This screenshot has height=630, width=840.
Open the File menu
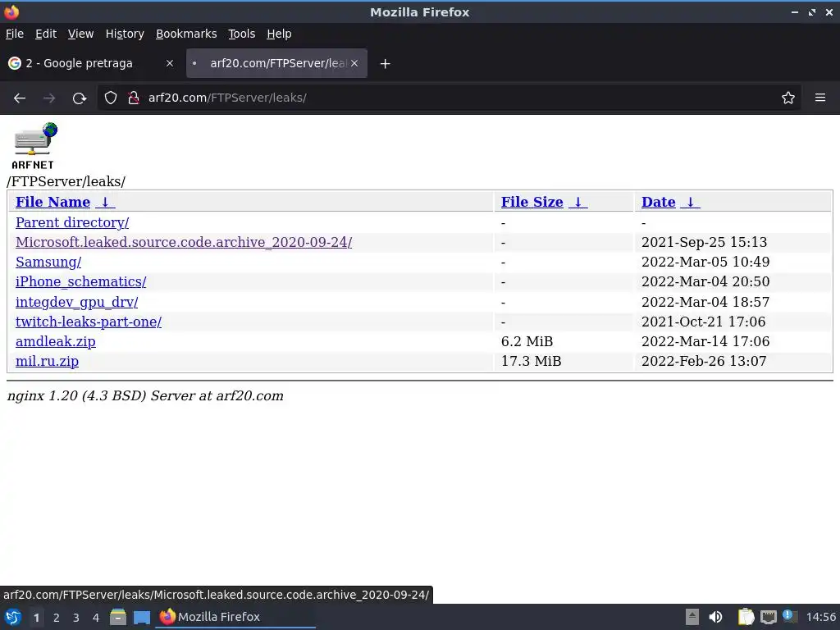click(15, 34)
